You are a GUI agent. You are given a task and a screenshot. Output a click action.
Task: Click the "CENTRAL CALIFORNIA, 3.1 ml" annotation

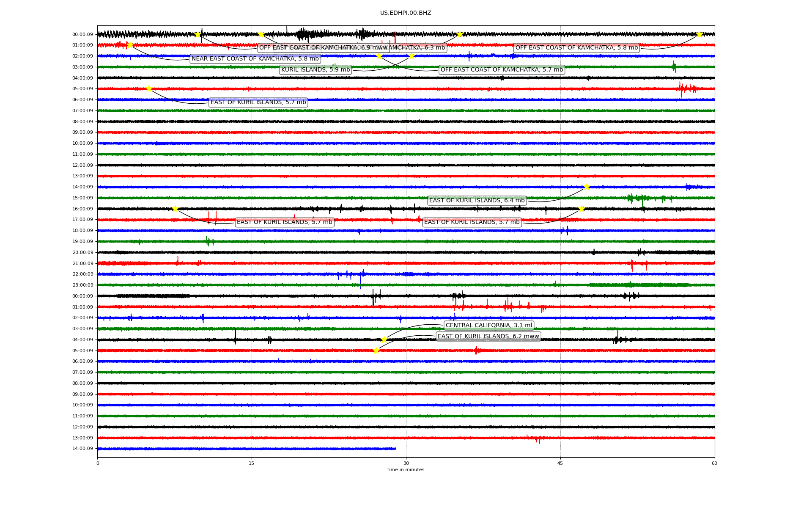pos(489,326)
